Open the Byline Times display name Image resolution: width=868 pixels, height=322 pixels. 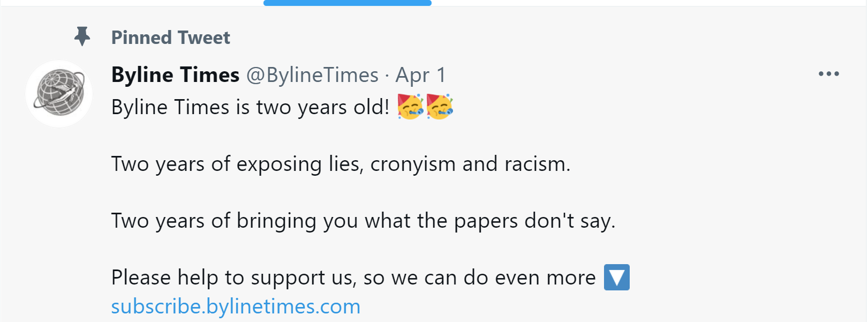coord(175,75)
